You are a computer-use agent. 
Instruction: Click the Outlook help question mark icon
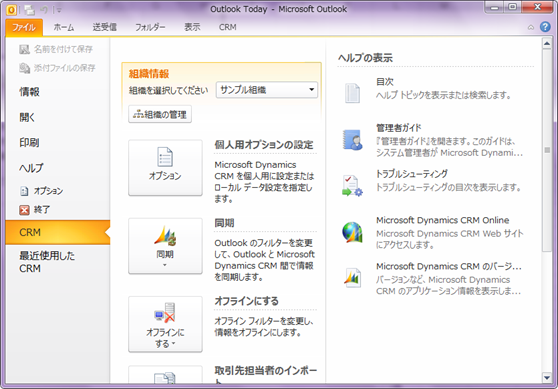pos(545,27)
